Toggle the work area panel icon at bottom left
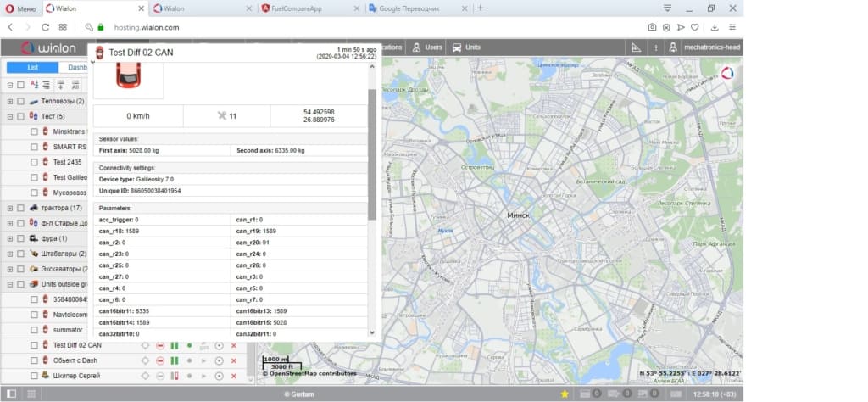This screenshot has height=402, width=868. pyautogui.click(x=12, y=394)
